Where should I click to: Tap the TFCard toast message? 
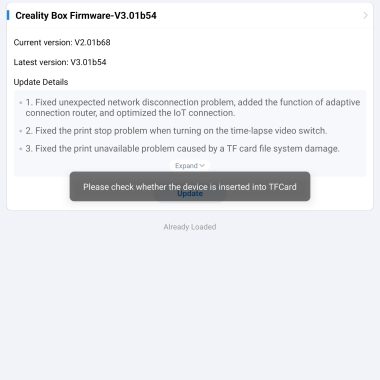[190, 186]
